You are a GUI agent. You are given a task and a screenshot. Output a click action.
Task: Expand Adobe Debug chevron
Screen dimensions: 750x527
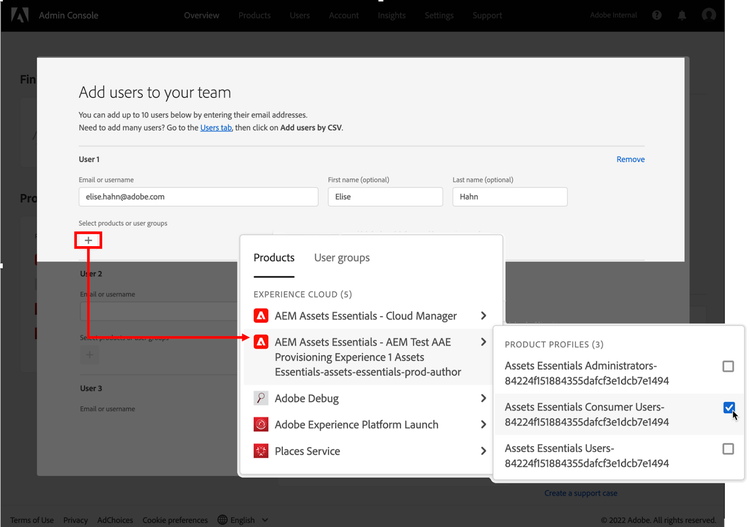[483, 398]
